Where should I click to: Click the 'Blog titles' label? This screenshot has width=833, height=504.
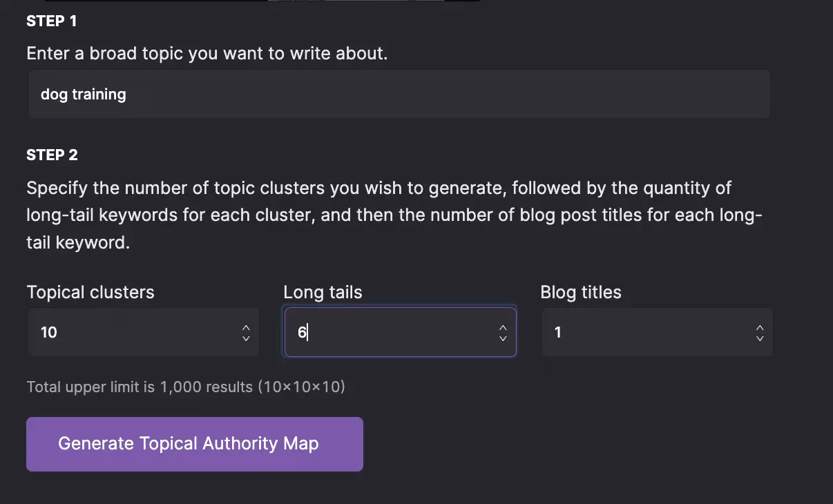pyautogui.click(x=580, y=292)
